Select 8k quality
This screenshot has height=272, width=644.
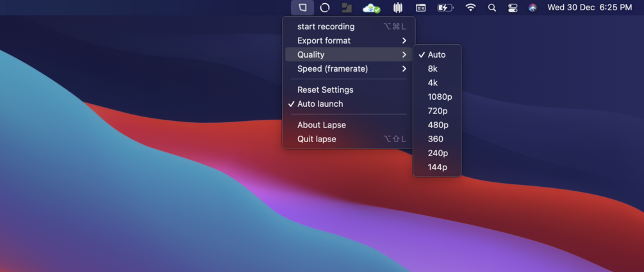click(437, 68)
